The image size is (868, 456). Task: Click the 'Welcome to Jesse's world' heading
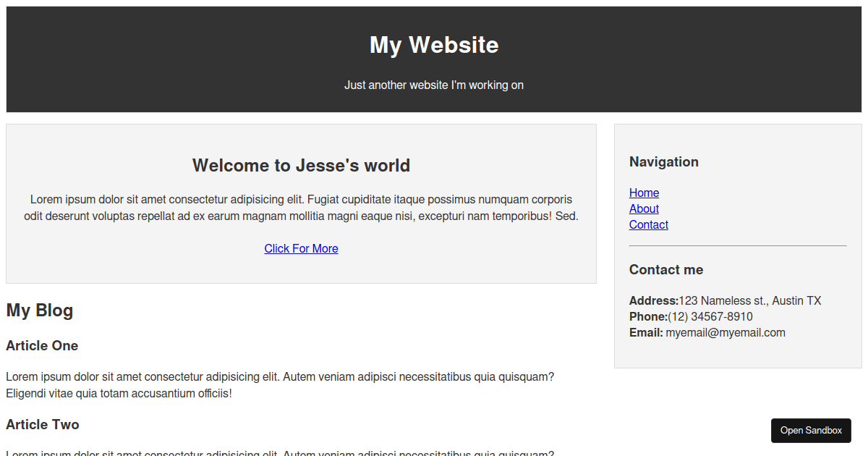click(x=301, y=166)
